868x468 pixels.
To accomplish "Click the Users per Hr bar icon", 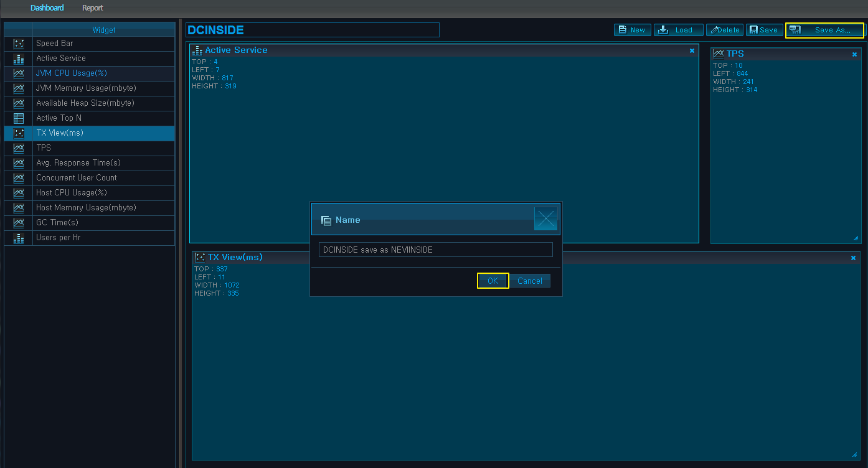I will pyautogui.click(x=19, y=238).
